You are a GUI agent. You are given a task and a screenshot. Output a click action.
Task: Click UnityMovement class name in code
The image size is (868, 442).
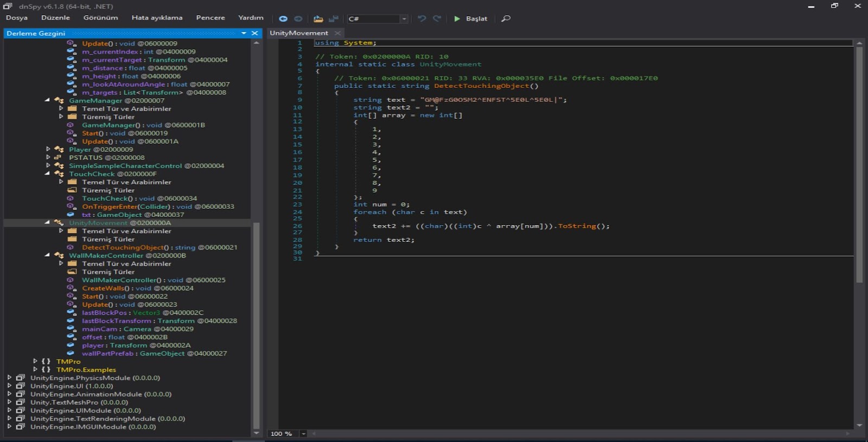(x=450, y=64)
